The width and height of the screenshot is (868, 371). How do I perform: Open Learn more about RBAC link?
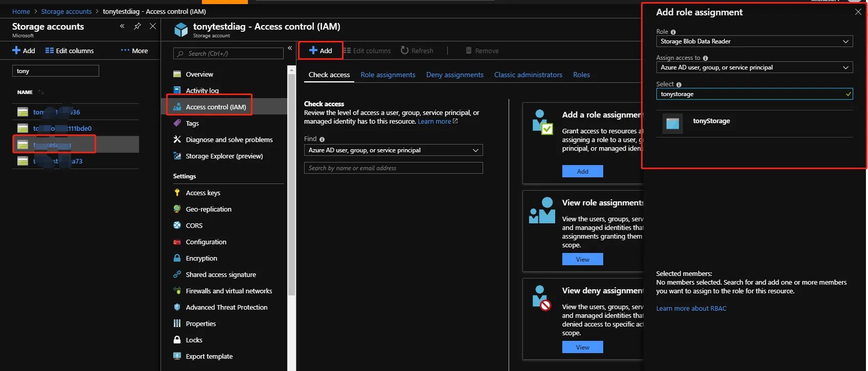(x=691, y=308)
